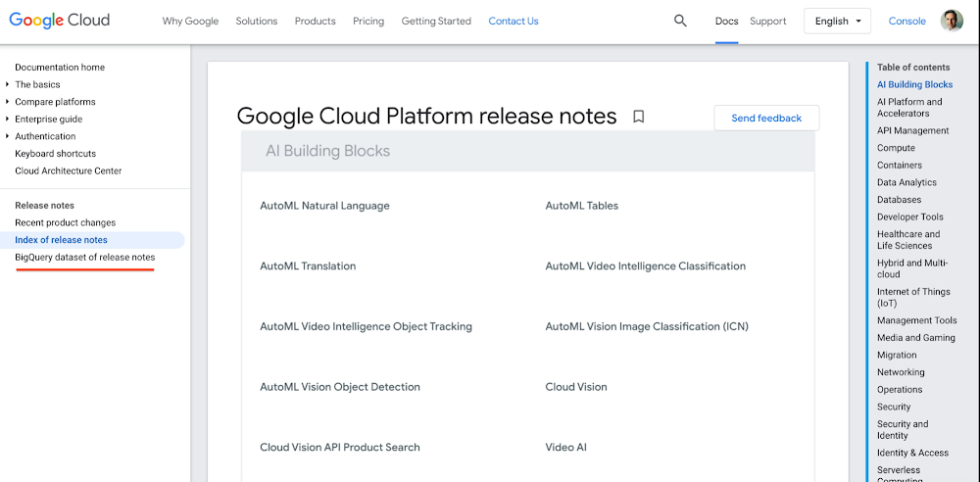Image resolution: width=980 pixels, height=482 pixels.
Task: Bookmark the release notes page
Action: click(638, 117)
